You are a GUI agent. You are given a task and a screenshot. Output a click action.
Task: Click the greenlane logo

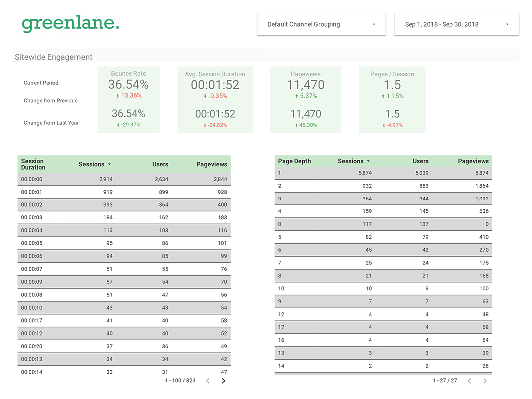click(70, 24)
